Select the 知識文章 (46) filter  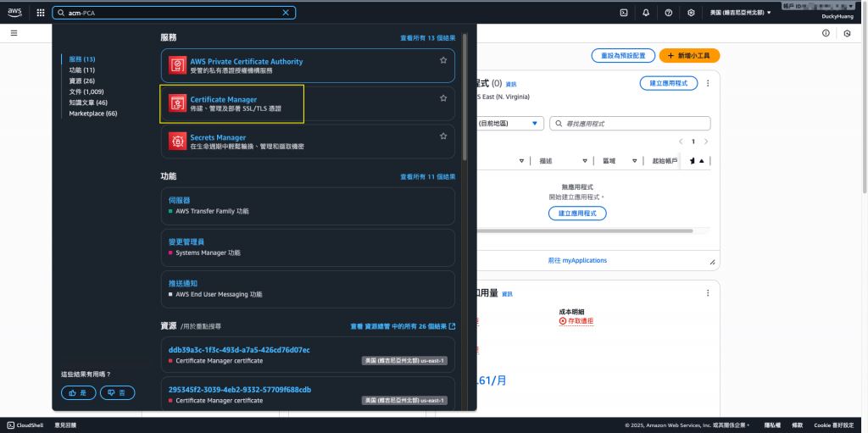click(88, 103)
